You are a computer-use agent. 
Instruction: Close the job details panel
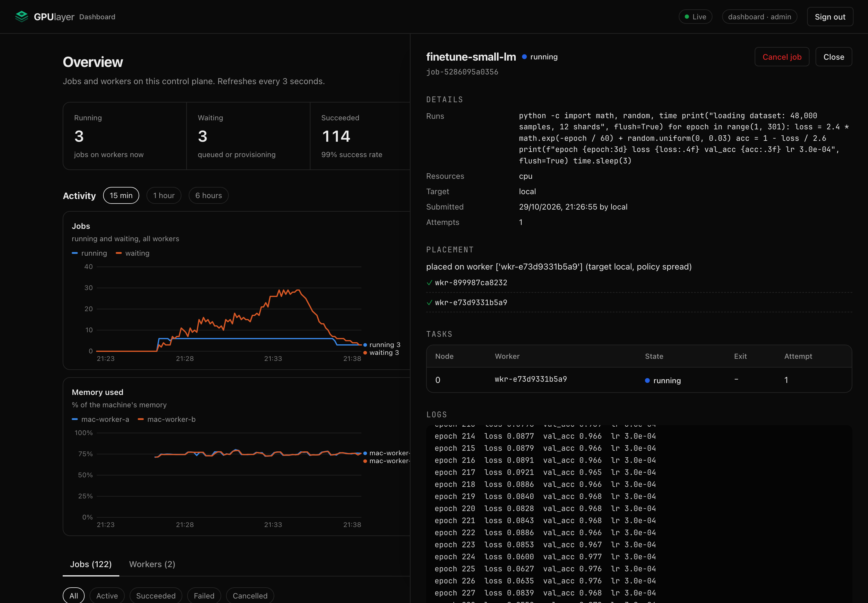click(833, 57)
